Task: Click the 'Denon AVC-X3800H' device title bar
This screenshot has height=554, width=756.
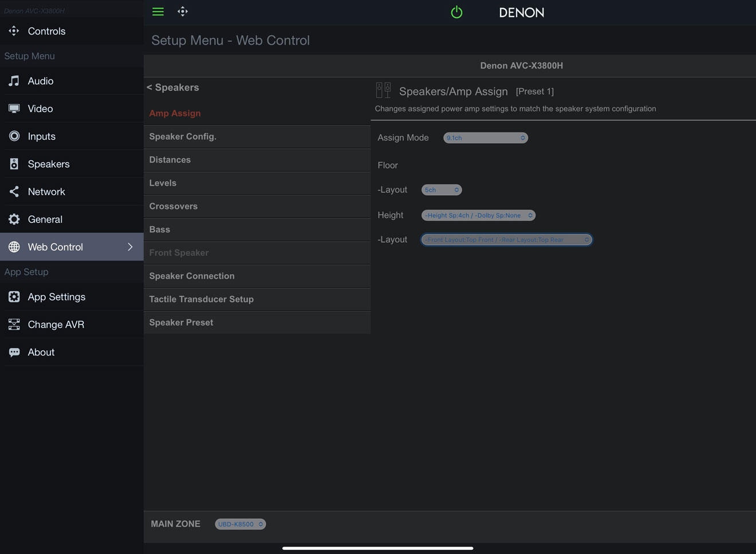Action: (x=450, y=66)
